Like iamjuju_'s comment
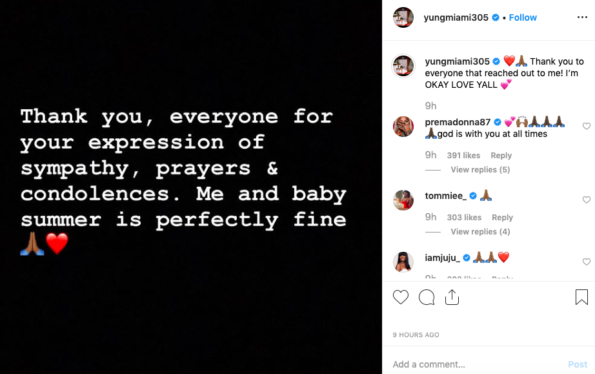595x374 pixels. [x=586, y=261]
